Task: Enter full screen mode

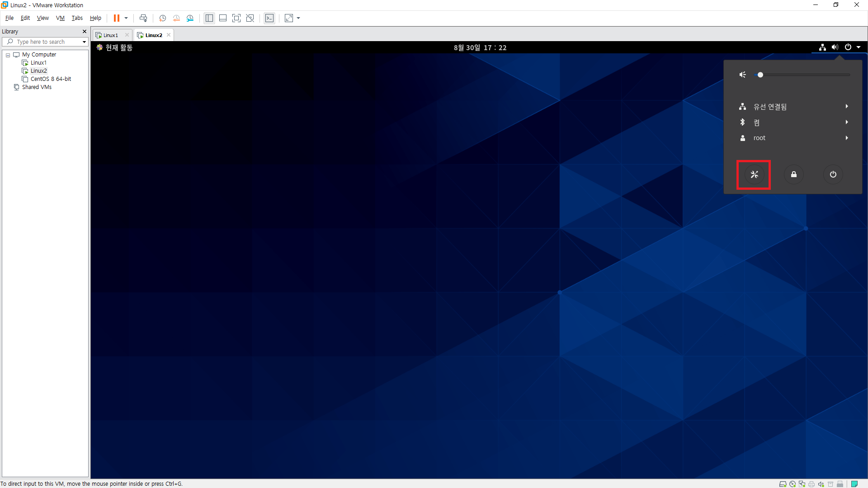Action: 236,18
